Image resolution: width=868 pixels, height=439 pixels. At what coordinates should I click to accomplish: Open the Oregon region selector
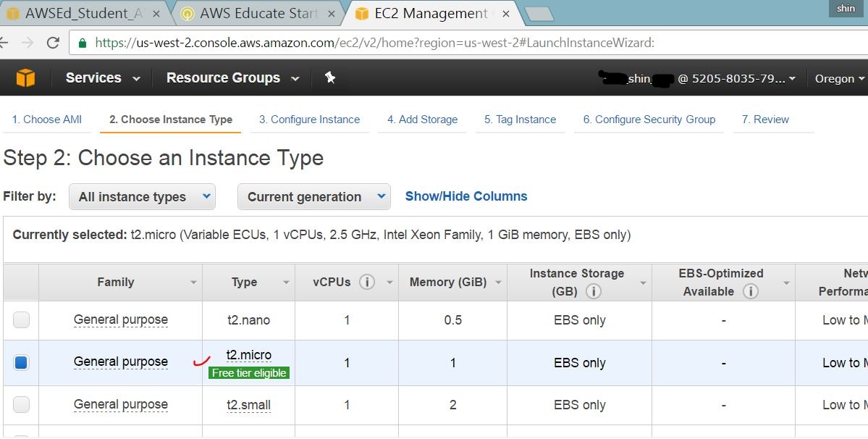[839, 78]
